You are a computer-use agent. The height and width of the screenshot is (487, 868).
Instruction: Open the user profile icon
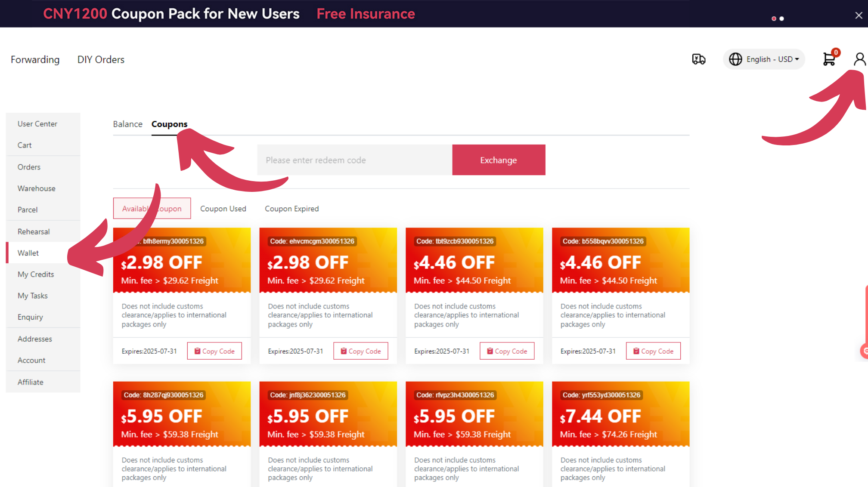tap(860, 59)
